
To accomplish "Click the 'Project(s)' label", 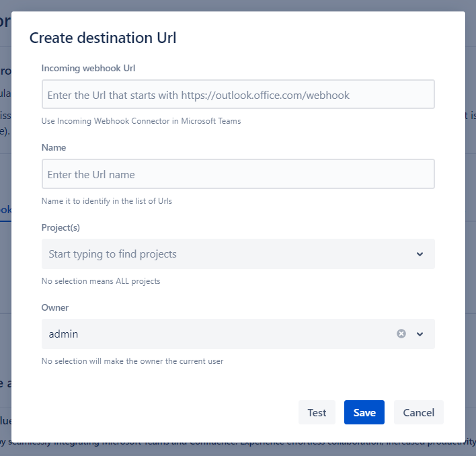I will [61, 227].
